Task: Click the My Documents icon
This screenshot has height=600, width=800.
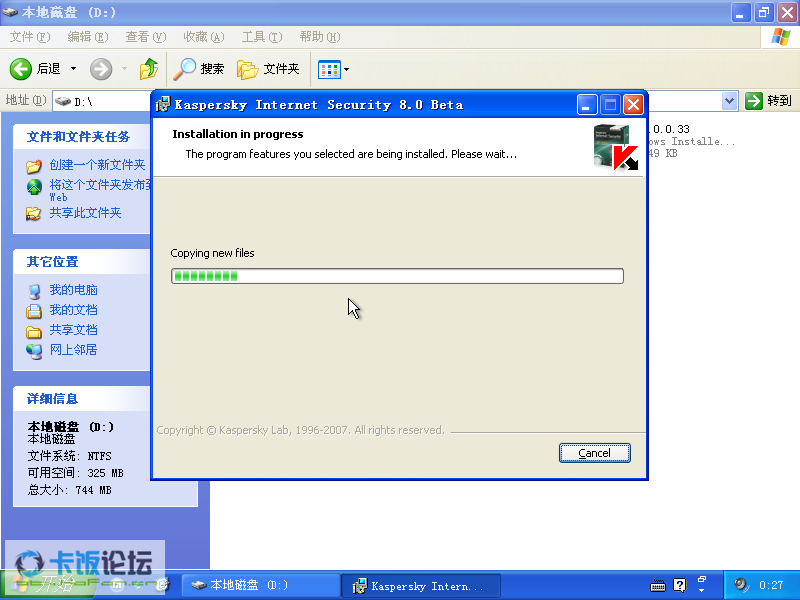Action: pyautogui.click(x=34, y=311)
